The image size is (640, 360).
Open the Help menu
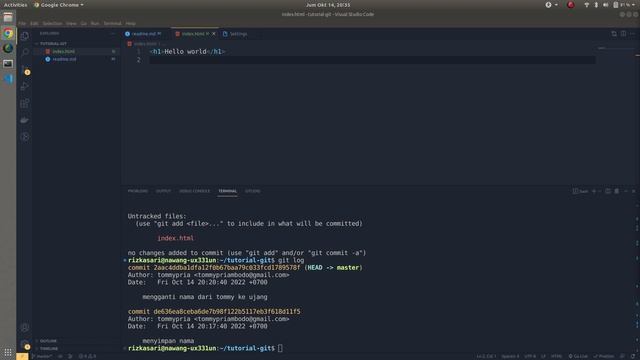tap(131, 24)
